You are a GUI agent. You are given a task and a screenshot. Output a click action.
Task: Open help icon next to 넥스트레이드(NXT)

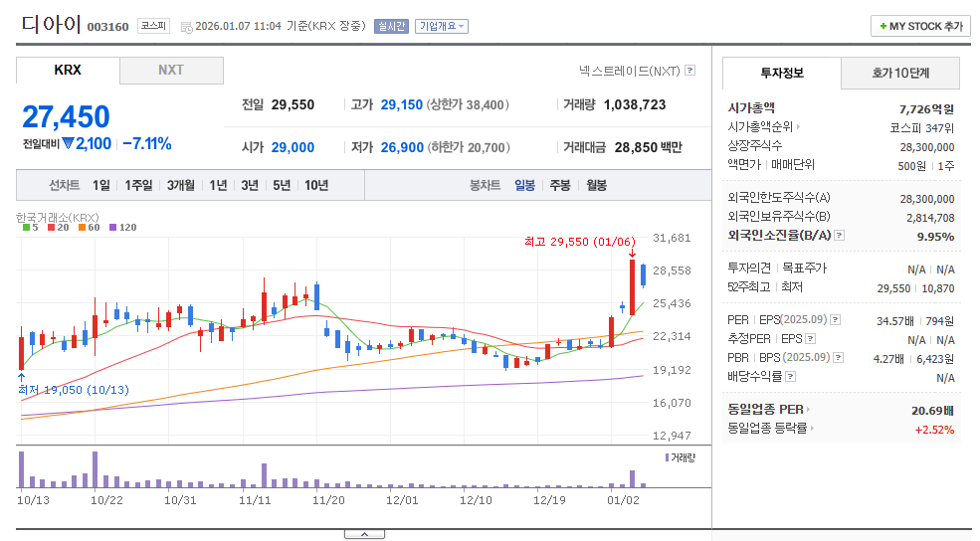(x=690, y=70)
